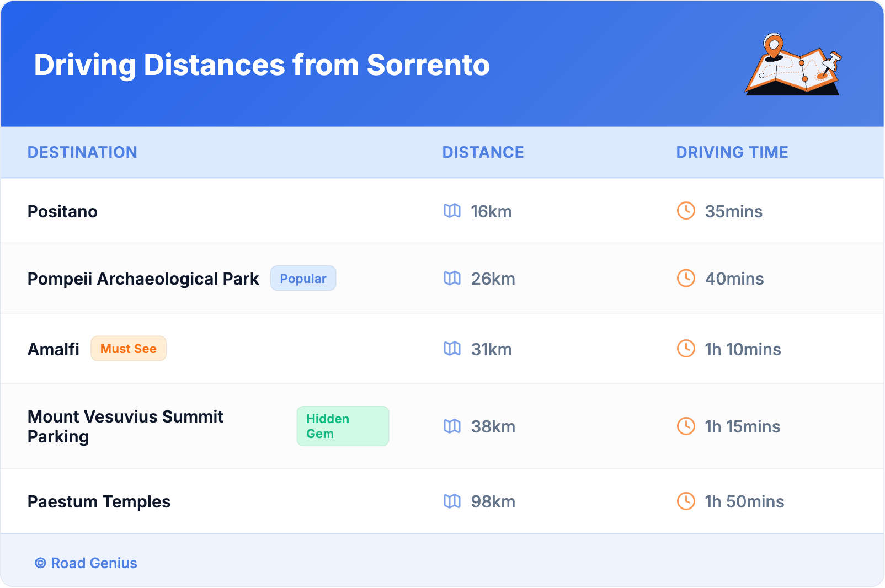Click the Distance column header
The height and width of the screenshot is (588, 885).
pos(483,152)
